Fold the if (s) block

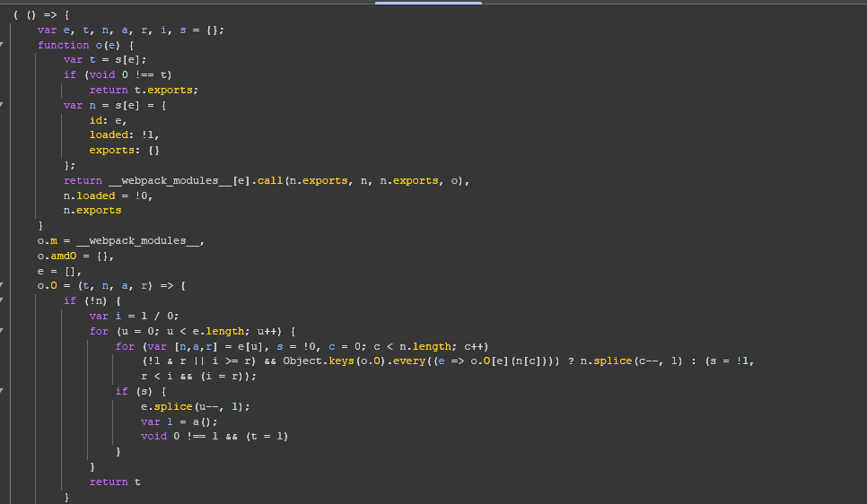coord(3,391)
